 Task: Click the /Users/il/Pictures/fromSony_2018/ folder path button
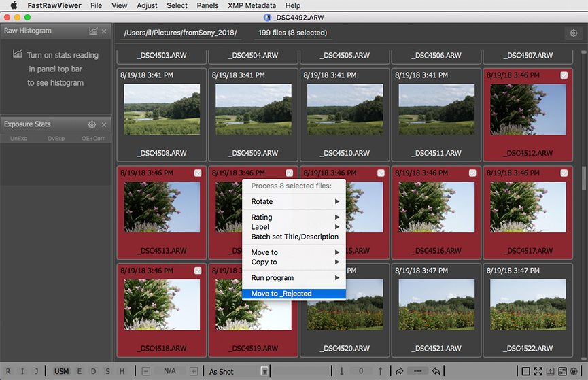point(180,33)
